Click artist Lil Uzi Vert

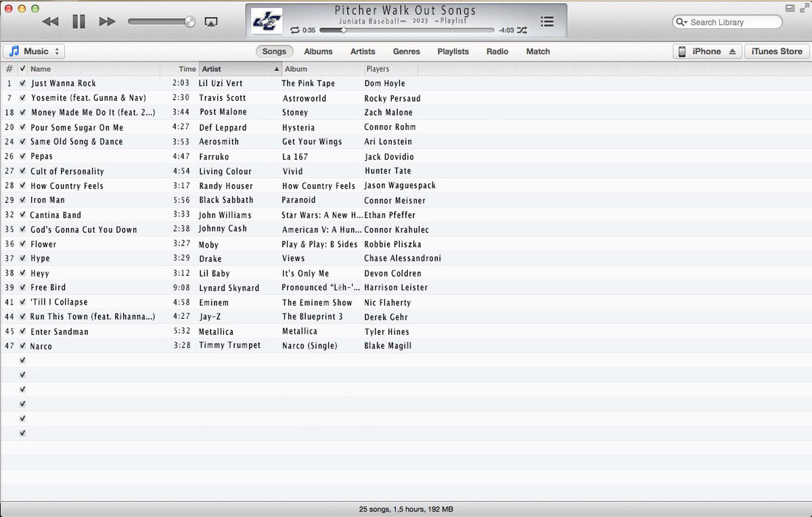pos(221,83)
